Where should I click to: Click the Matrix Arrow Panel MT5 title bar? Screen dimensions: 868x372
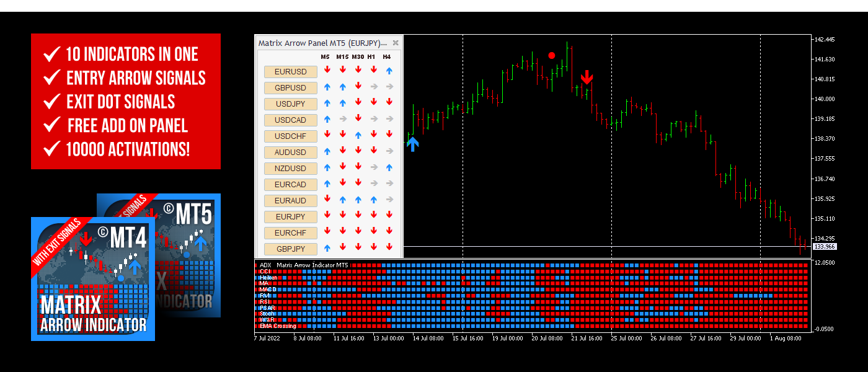coord(329,43)
